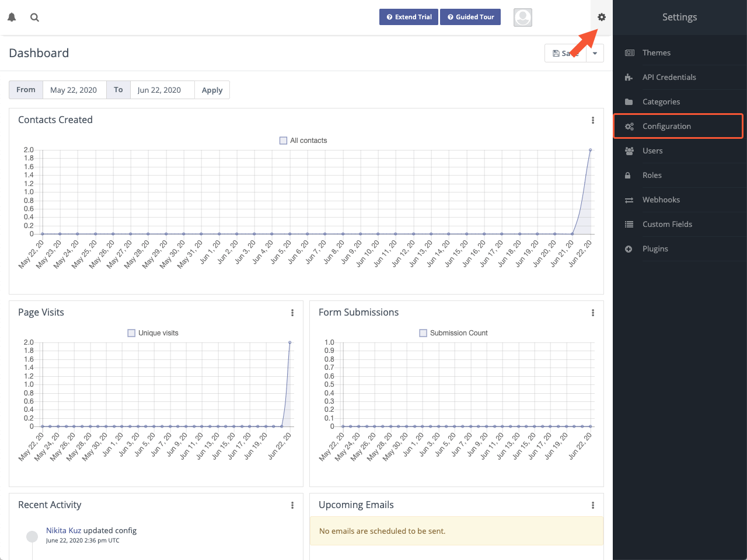Toggle the Unique visits legend box

[131, 333]
